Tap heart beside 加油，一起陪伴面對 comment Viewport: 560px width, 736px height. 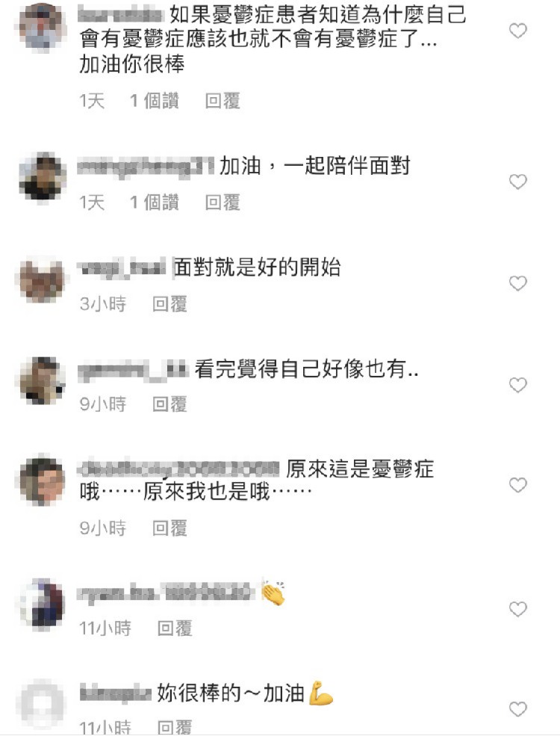[x=517, y=182]
